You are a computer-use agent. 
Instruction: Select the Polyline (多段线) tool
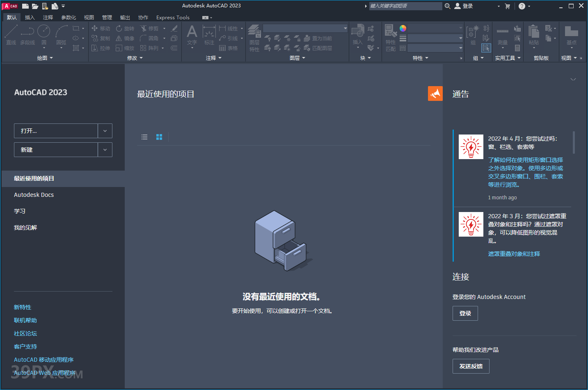point(27,35)
